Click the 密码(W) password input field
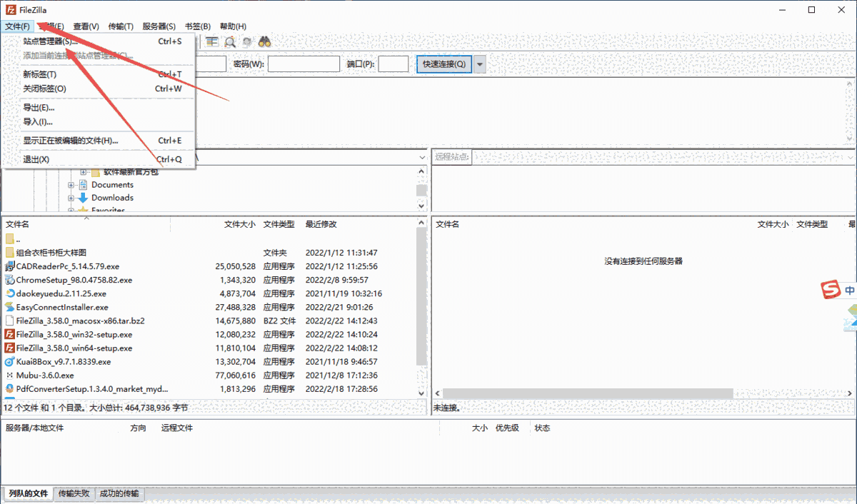Screen dimensions: 857x504 pos(304,64)
